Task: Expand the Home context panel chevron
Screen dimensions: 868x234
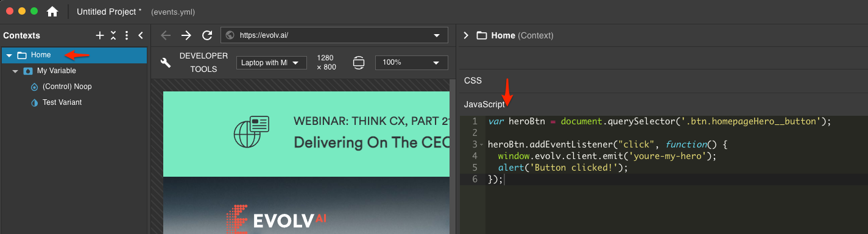Action: point(466,35)
